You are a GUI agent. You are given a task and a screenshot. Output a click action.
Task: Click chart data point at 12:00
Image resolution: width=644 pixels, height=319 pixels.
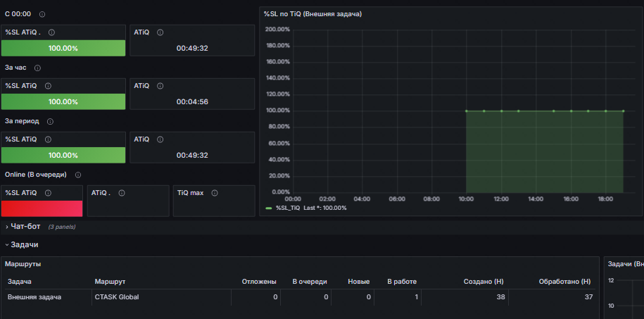point(501,111)
